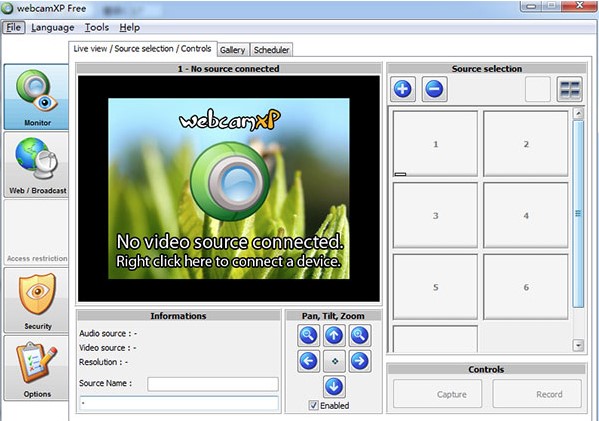Click the webcamXP logo icon in title bar
This screenshot has width=599, height=421.
point(7,8)
